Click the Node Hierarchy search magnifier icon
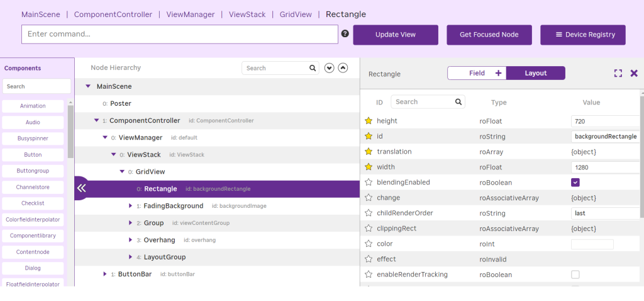The width and height of the screenshot is (644, 301). (x=313, y=68)
